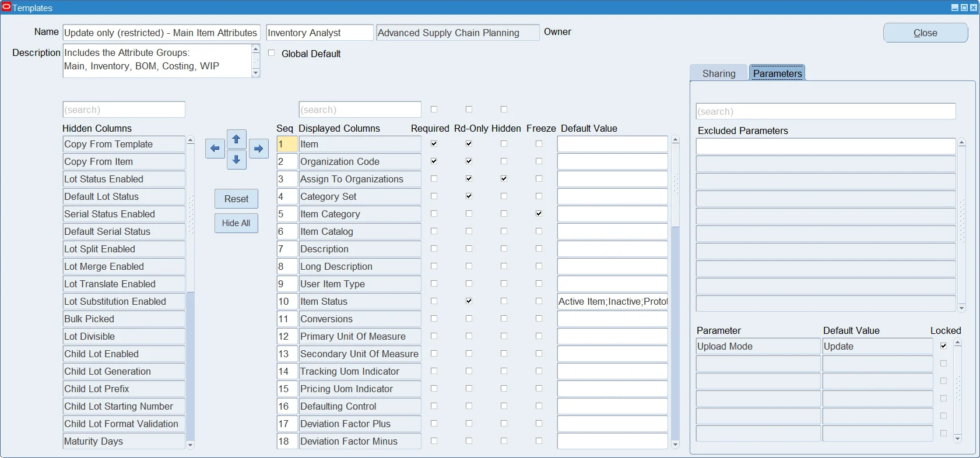The image size is (980, 458).
Task: Click the template Name field
Action: coord(161,33)
